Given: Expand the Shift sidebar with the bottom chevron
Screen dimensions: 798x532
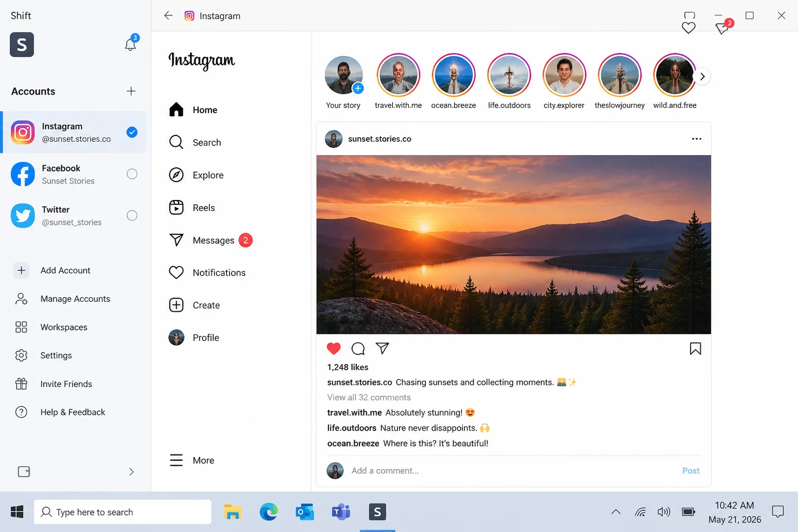Looking at the screenshot, I should pos(131,472).
